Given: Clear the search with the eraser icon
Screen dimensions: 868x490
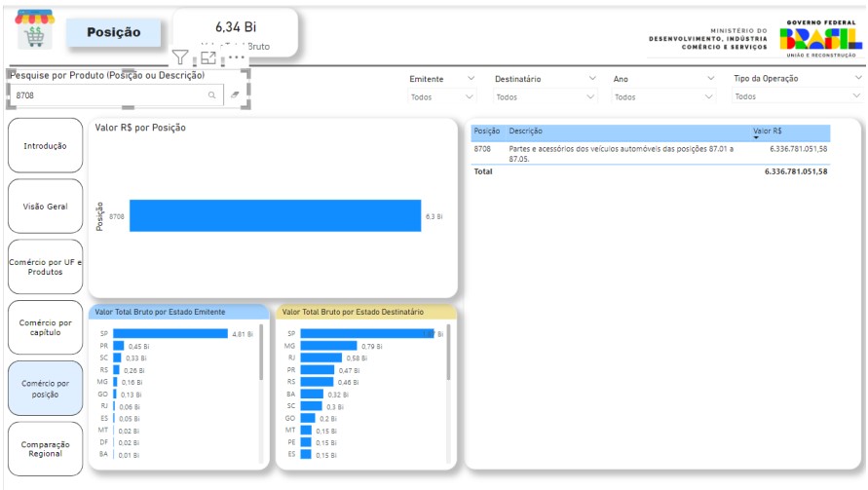Looking at the screenshot, I should tap(234, 96).
